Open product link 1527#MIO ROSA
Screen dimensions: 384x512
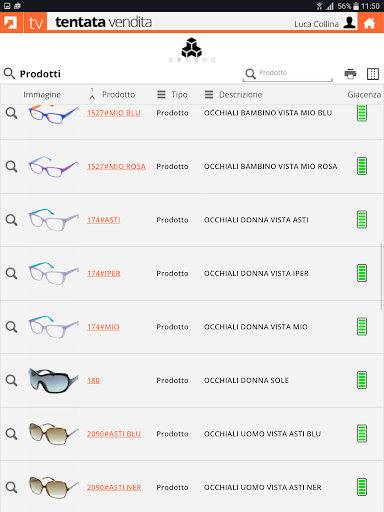[x=116, y=166]
